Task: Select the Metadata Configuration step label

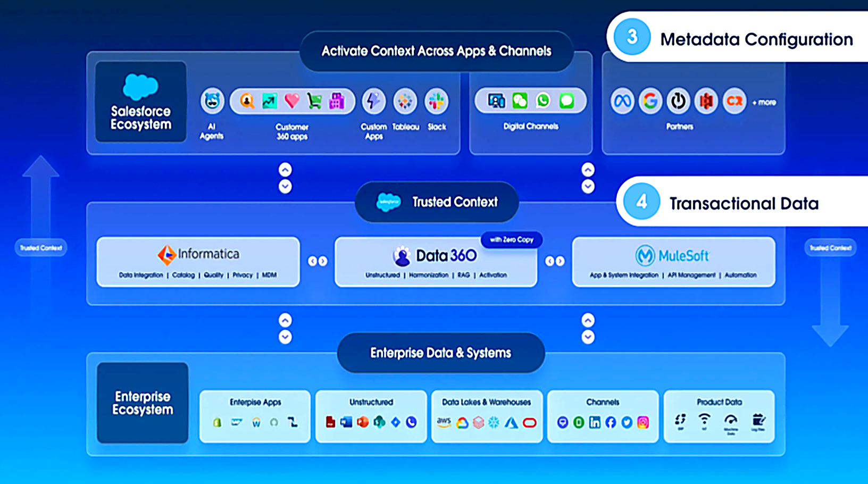Action: pos(756,39)
